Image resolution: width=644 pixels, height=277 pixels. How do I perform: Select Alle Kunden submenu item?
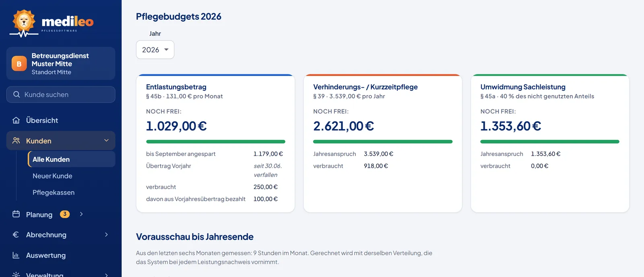[x=72, y=159]
